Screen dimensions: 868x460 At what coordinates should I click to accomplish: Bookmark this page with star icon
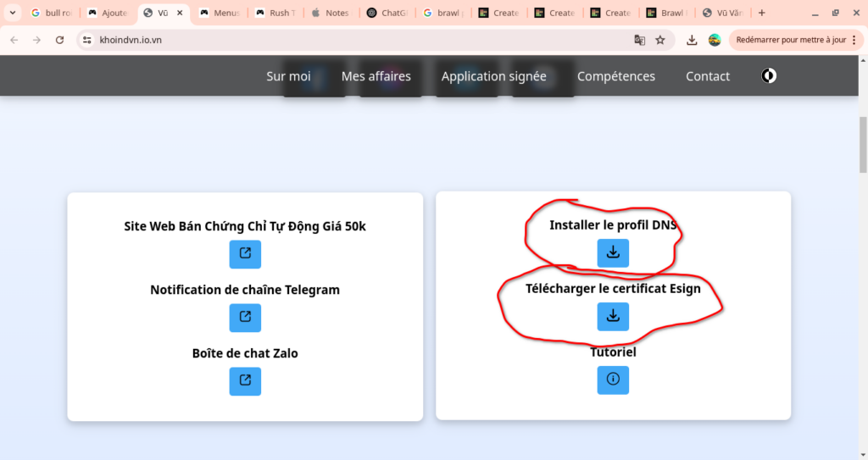(x=660, y=40)
